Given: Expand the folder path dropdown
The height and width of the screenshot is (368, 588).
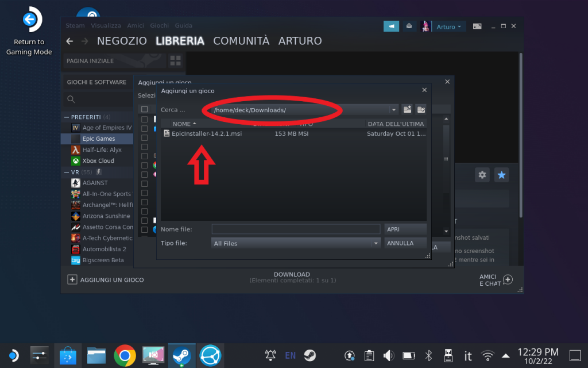Looking at the screenshot, I should click(x=393, y=110).
